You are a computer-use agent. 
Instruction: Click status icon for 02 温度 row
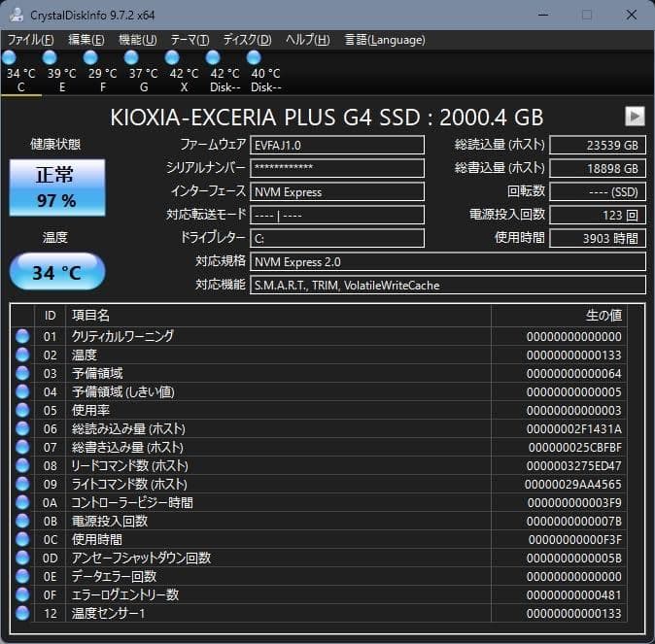click(22, 355)
